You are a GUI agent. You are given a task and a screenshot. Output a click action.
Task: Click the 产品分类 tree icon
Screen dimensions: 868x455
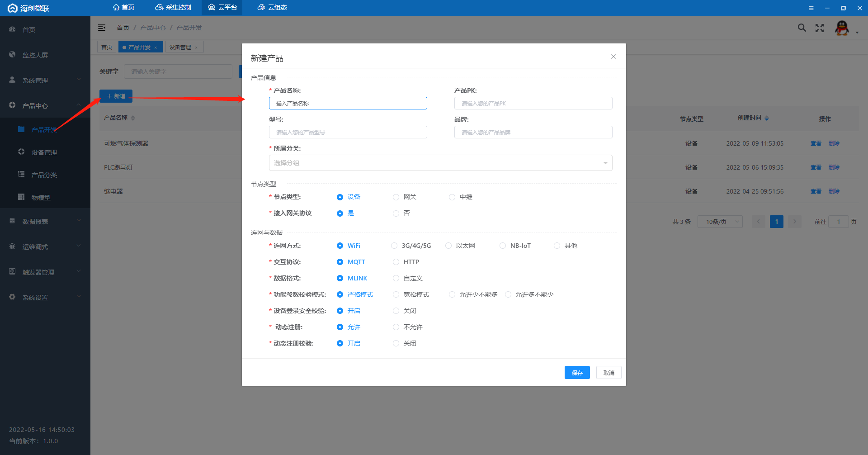point(21,175)
